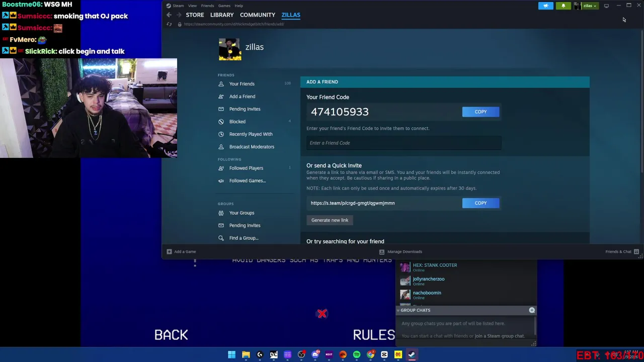Image resolution: width=644 pixels, height=362 pixels.
Task: Switch to the ZILLAS profile tab
Action: pyautogui.click(x=291, y=15)
